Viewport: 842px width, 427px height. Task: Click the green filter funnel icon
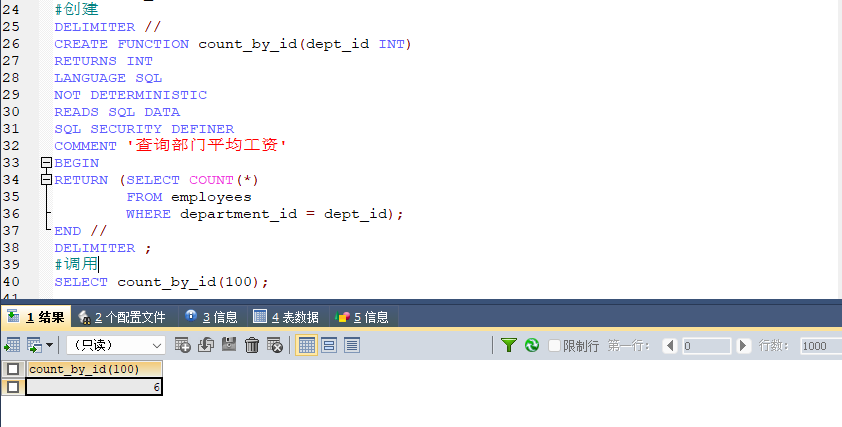[509, 345]
